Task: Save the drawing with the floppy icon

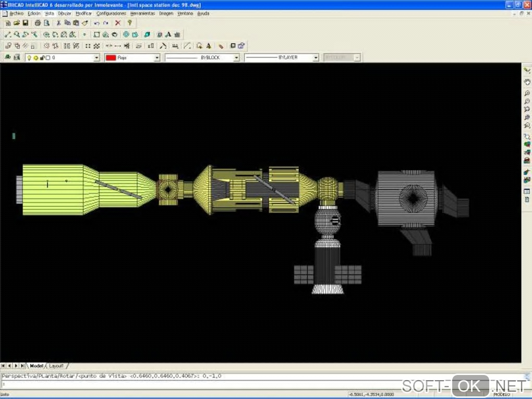Action: point(26,23)
